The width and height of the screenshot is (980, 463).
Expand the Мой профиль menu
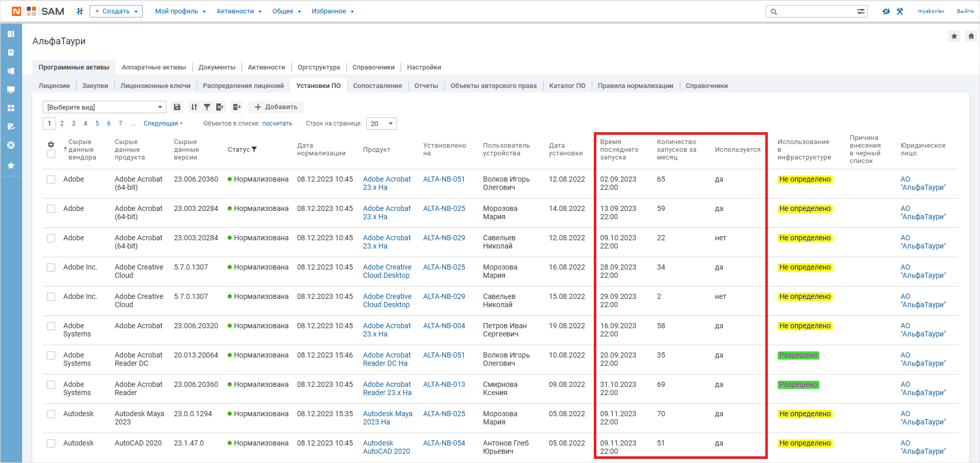180,11
